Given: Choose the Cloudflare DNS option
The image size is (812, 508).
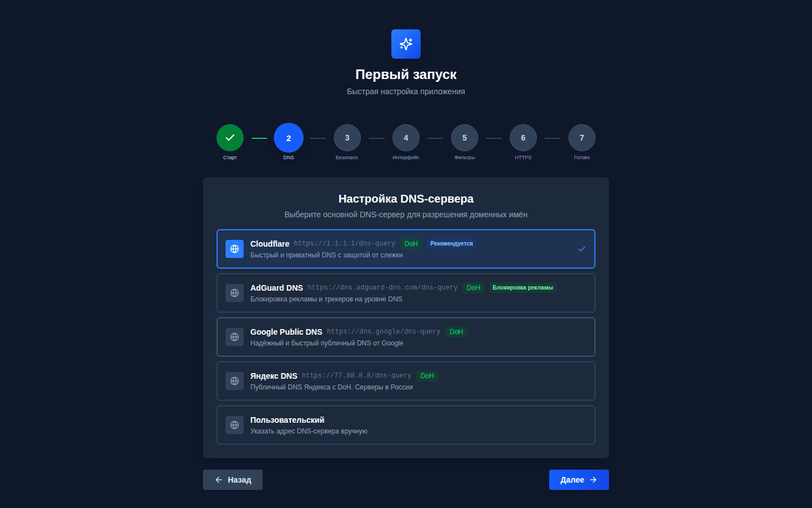Looking at the screenshot, I should pyautogui.click(x=406, y=249).
